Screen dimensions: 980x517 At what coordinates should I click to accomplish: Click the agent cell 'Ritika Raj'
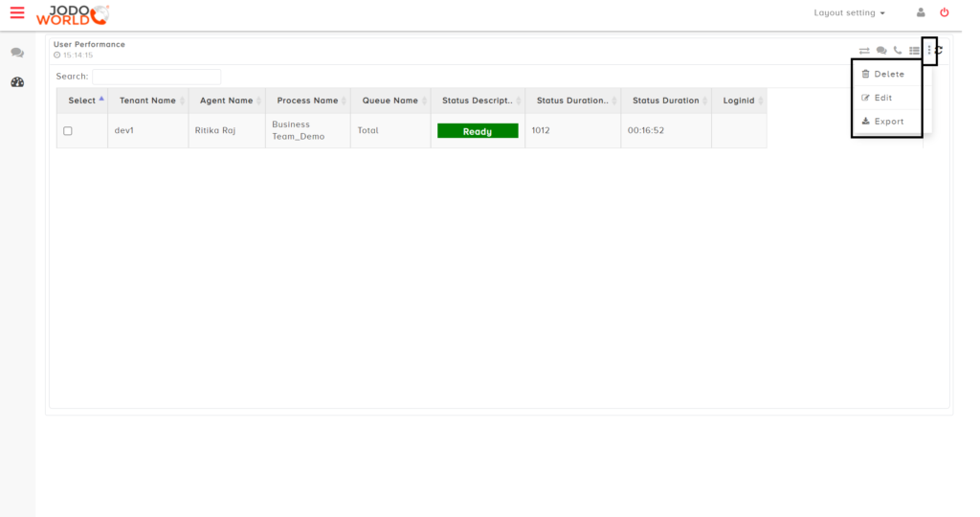click(x=215, y=130)
